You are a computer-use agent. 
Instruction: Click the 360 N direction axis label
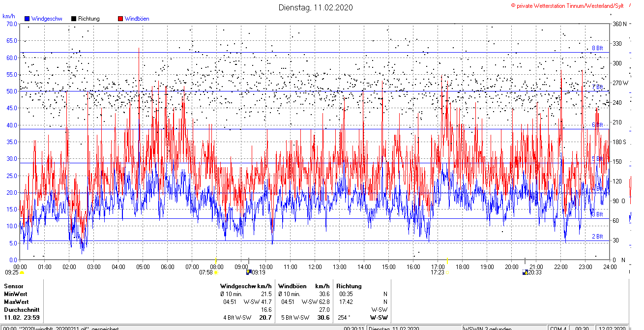coord(619,24)
